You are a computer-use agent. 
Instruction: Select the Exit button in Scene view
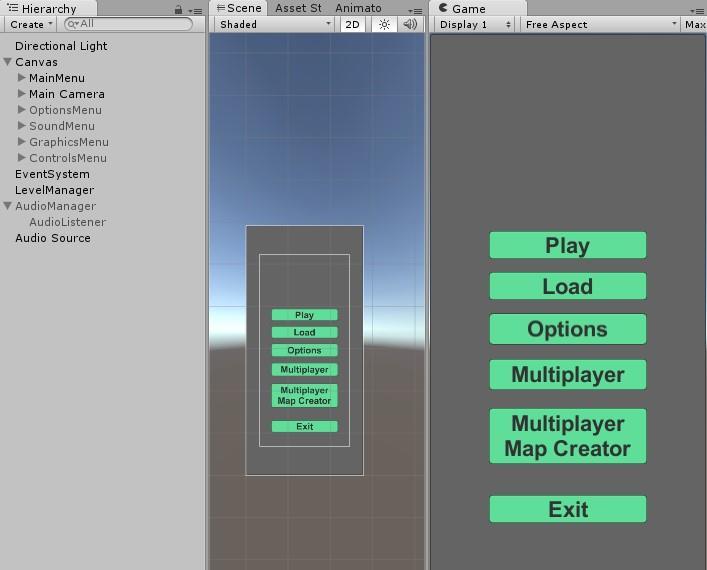(x=304, y=427)
